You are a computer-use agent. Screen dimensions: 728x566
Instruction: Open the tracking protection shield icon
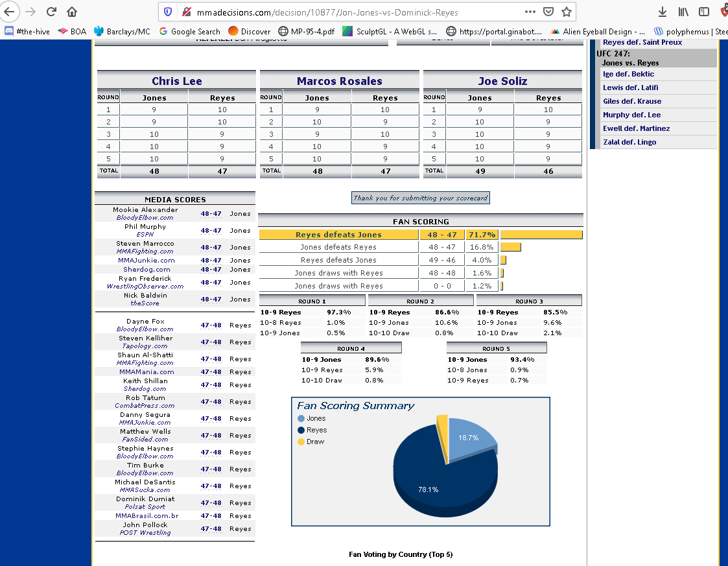(168, 12)
